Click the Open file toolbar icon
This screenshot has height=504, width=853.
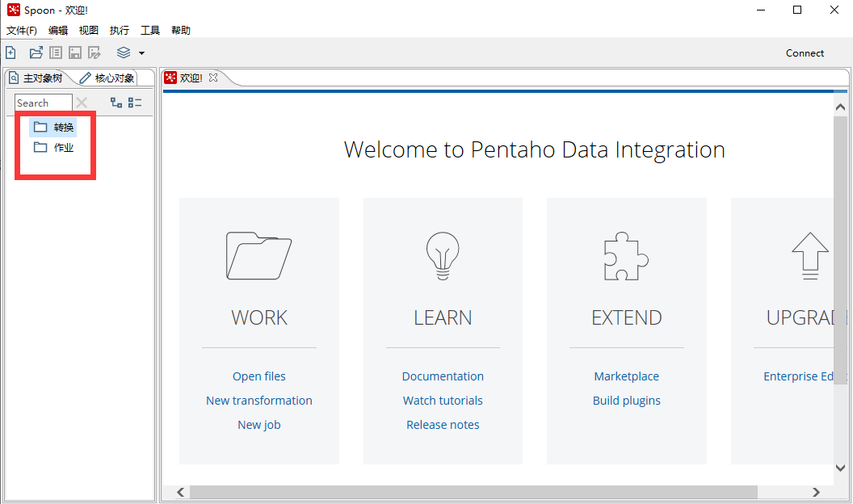click(36, 52)
